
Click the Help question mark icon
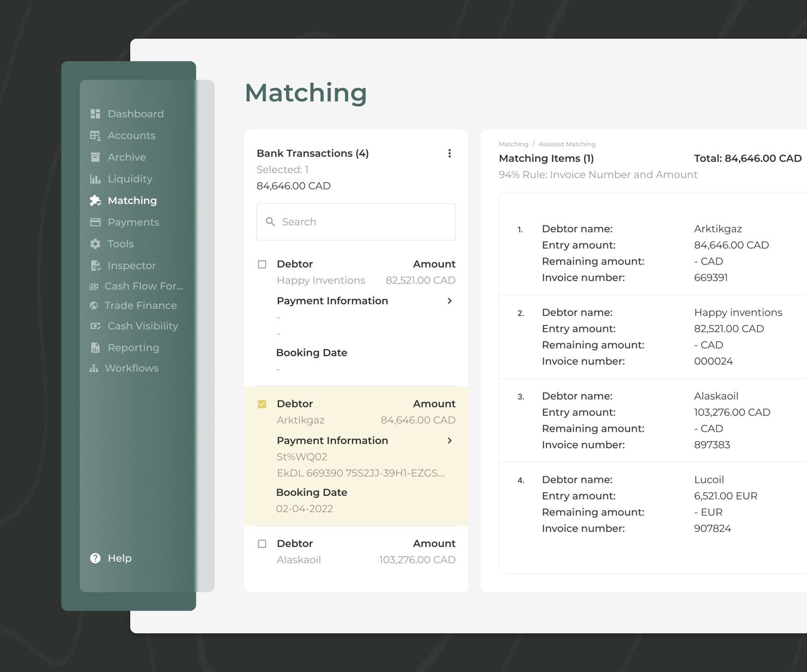[x=95, y=558]
